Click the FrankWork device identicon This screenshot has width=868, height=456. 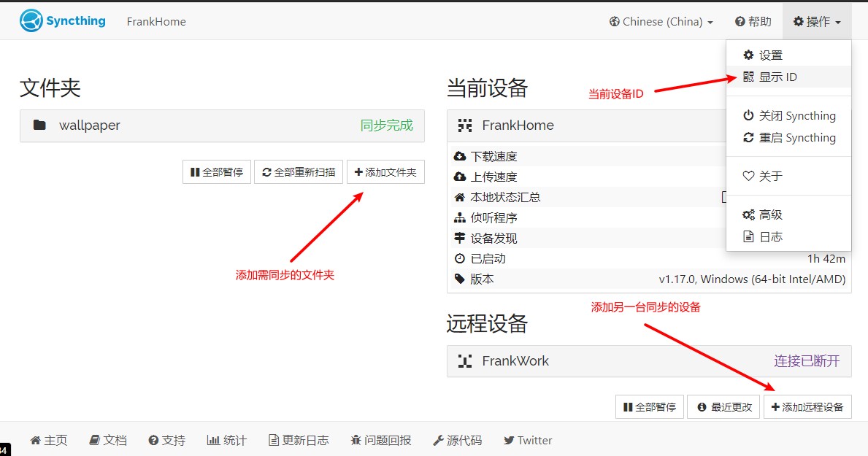465,361
